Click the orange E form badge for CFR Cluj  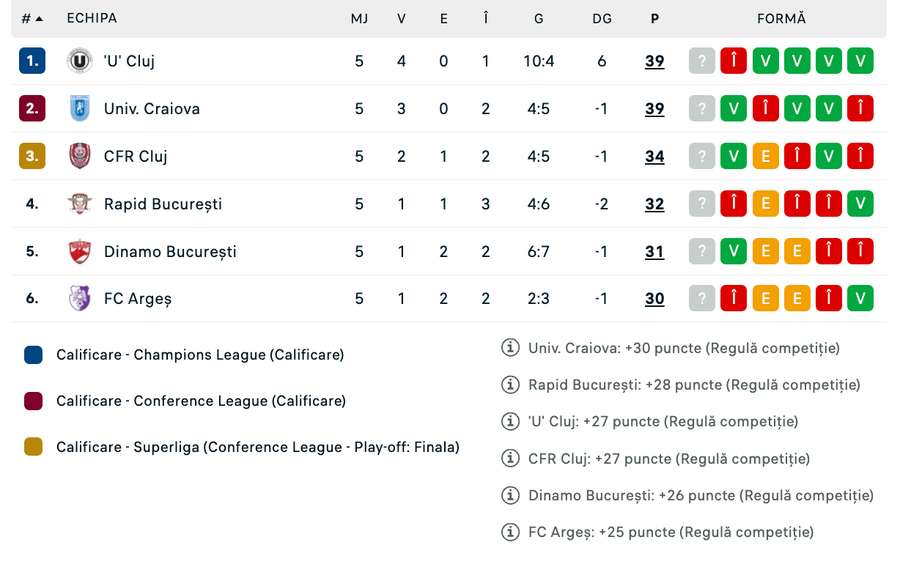pos(765,156)
